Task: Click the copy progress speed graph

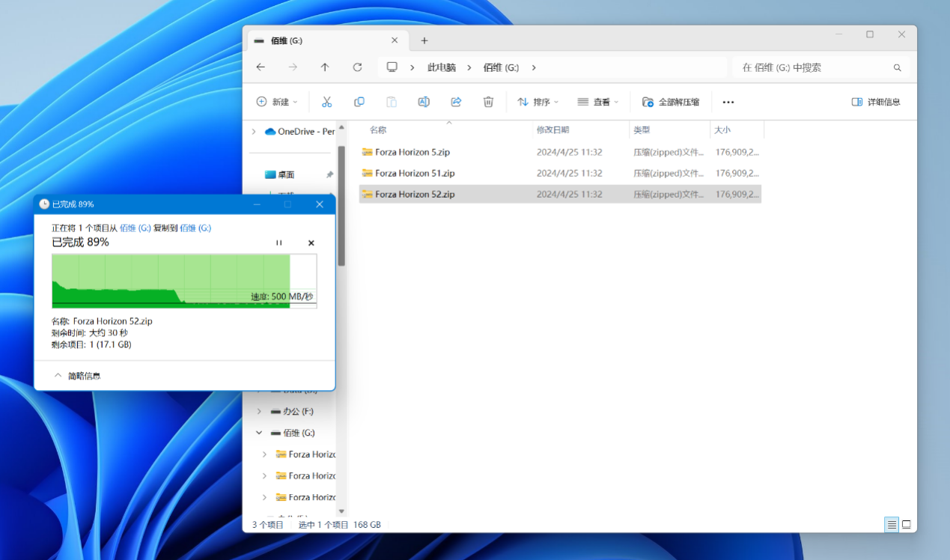Action: [x=183, y=281]
